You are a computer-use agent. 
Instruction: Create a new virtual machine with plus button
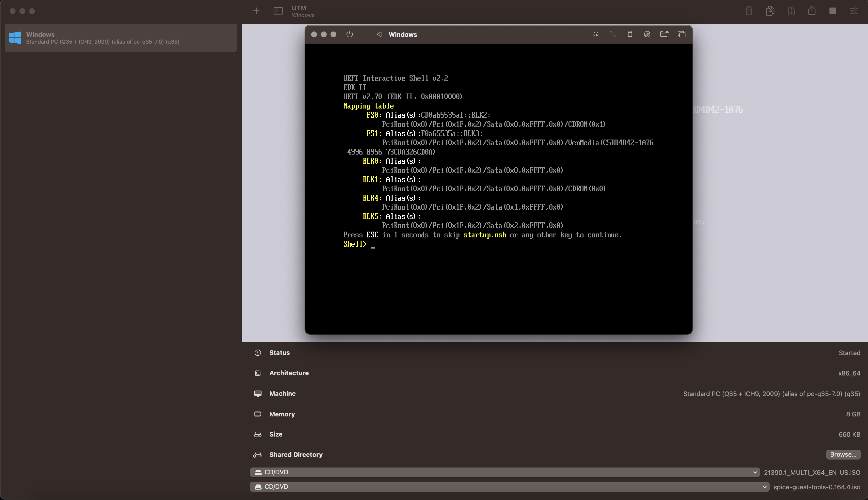256,11
